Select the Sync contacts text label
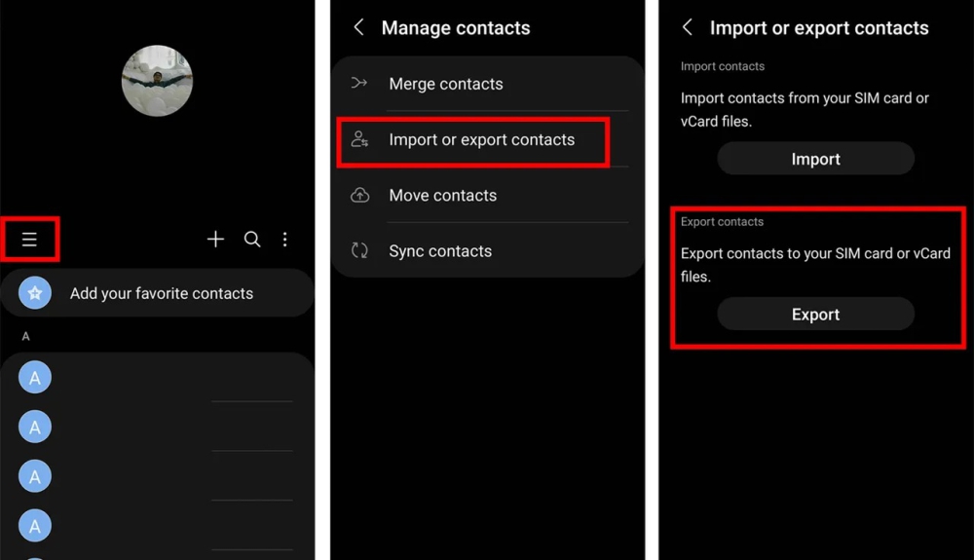 (440, 251)
